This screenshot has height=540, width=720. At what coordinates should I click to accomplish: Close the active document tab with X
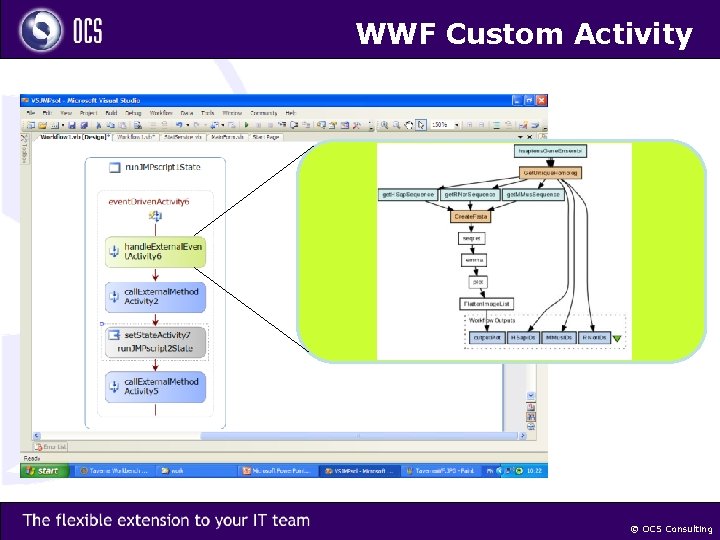click(529, 137)
